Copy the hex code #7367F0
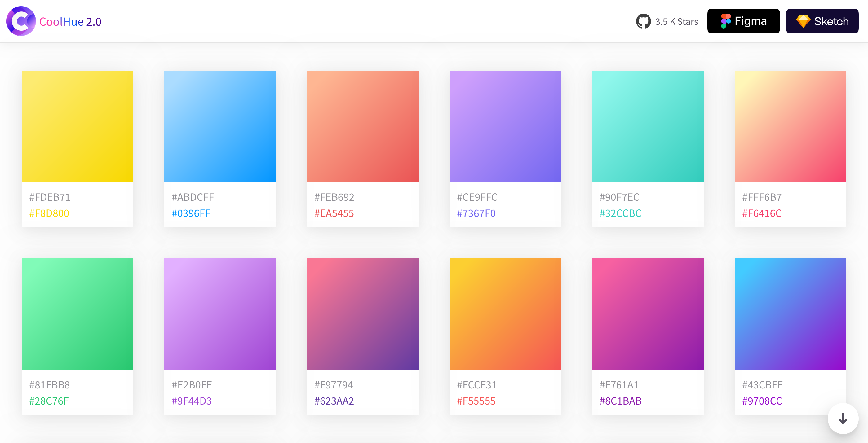 click(x=476, y=213)
